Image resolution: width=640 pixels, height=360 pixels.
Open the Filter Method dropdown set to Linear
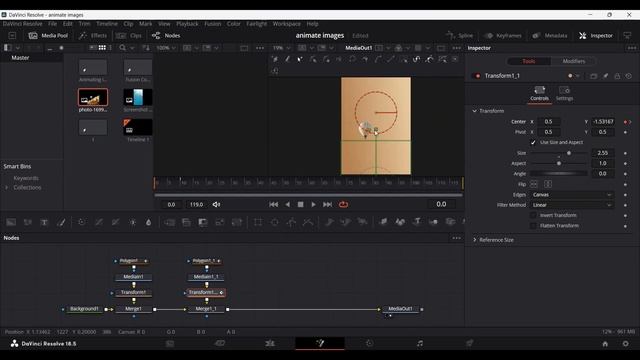tap(571, 205)
